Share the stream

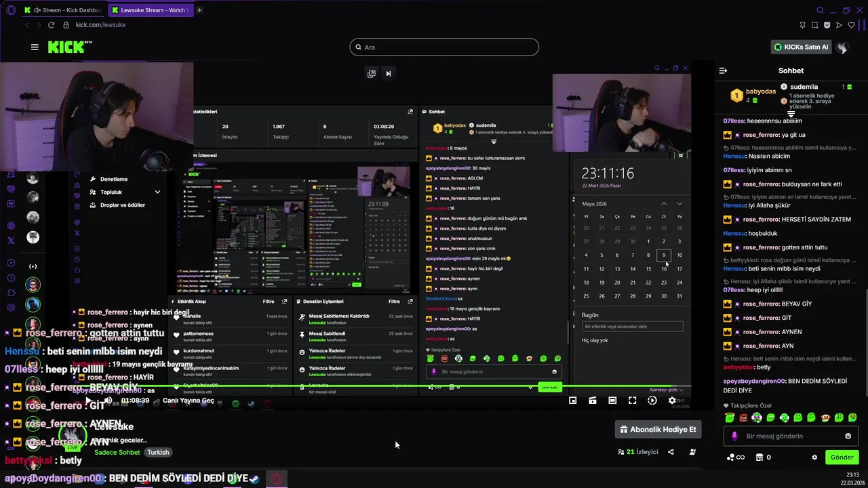(x=671, y=452)
